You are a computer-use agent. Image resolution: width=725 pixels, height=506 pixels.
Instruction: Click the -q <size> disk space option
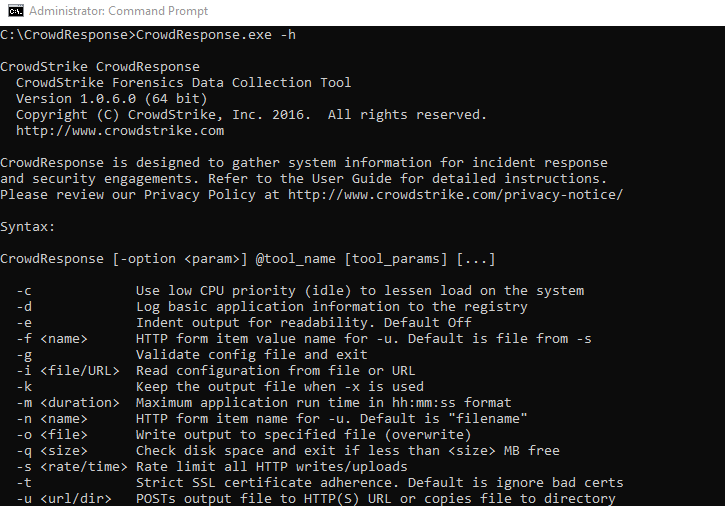tap(288, 450)
